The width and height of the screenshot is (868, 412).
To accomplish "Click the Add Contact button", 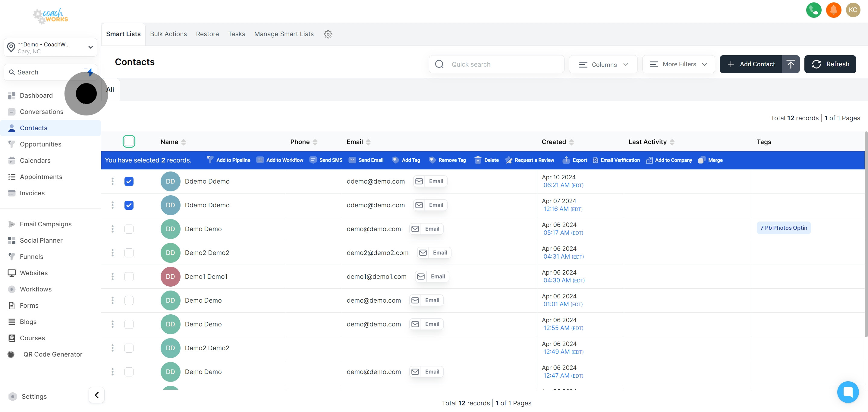I will [751, 64].
